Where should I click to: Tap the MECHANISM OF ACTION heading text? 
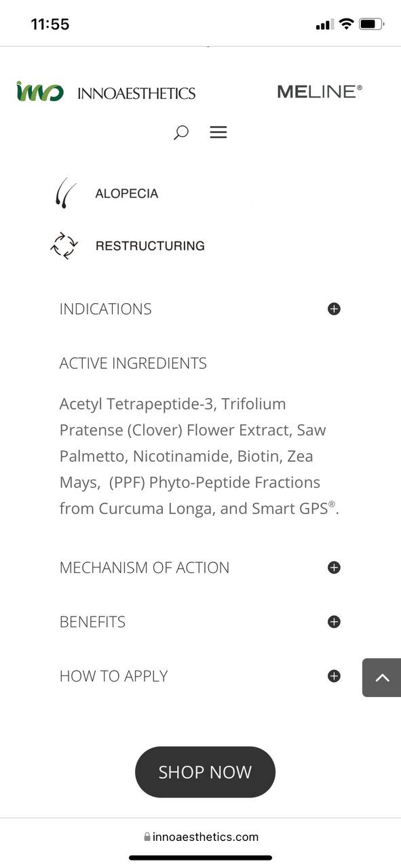[145, 568]
